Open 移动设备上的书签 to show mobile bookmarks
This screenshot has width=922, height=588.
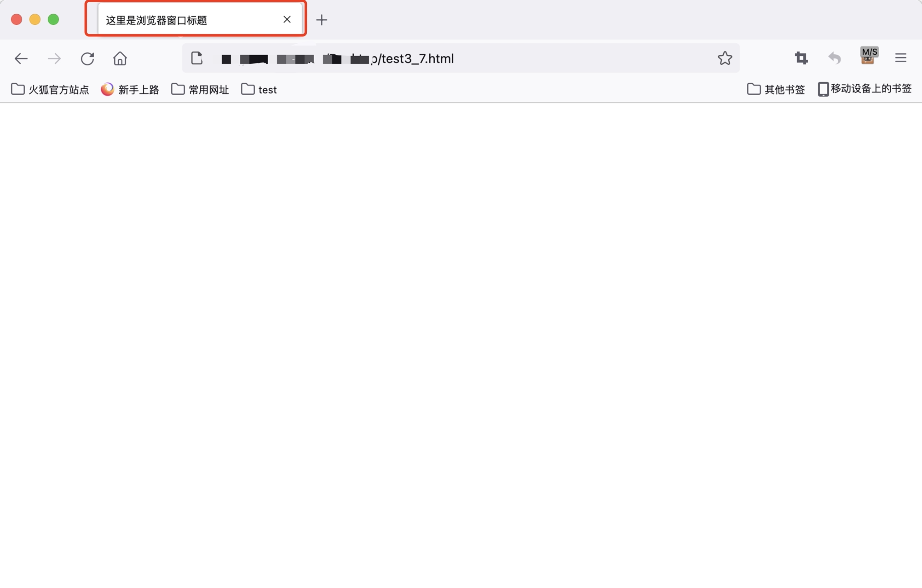(864, 89)
